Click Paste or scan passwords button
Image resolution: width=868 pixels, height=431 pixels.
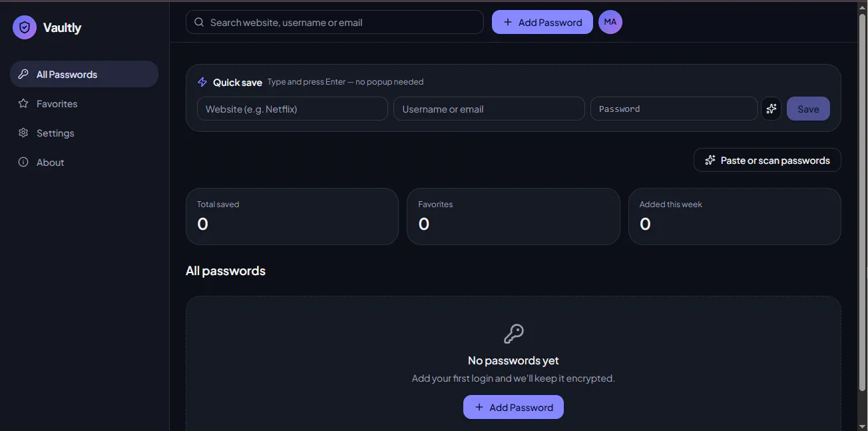pyautogui.click(x=767, y=160)
